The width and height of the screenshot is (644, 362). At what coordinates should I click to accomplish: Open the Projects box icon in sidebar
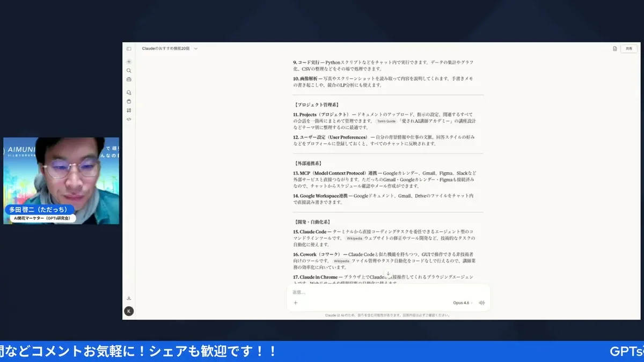(129, 101)
